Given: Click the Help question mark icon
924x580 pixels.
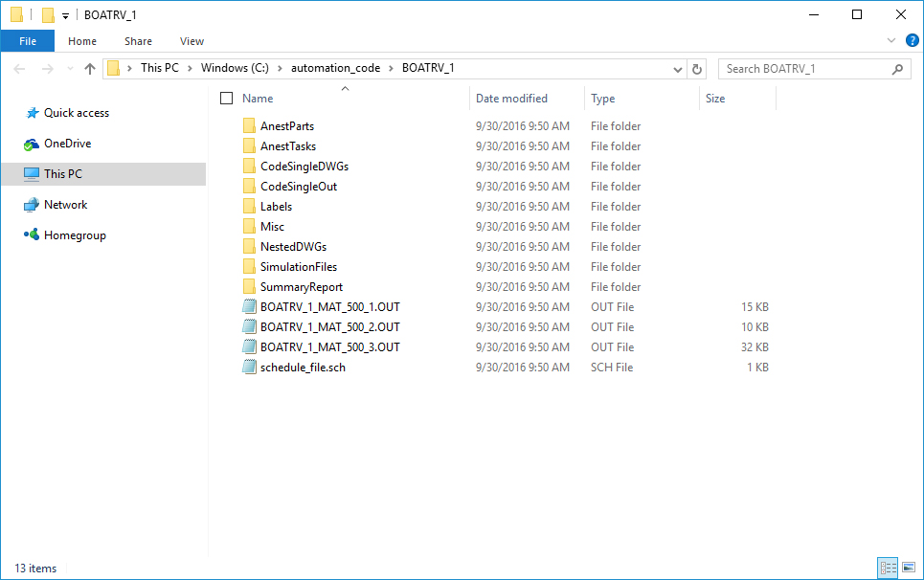Looking at the screenshot, I should (x=912, y=41).
